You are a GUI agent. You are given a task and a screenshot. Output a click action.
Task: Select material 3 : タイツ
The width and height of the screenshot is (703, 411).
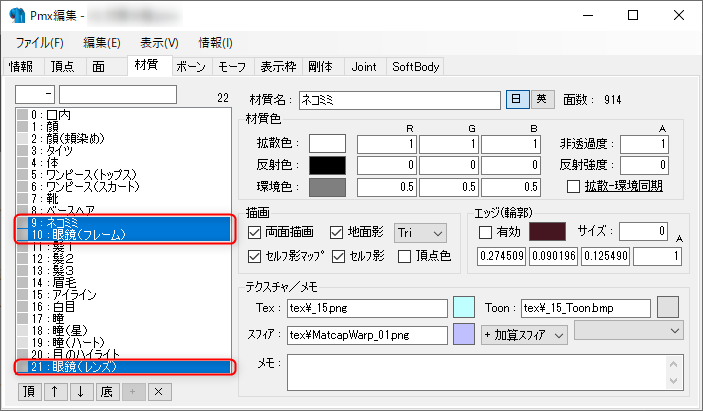123,151
